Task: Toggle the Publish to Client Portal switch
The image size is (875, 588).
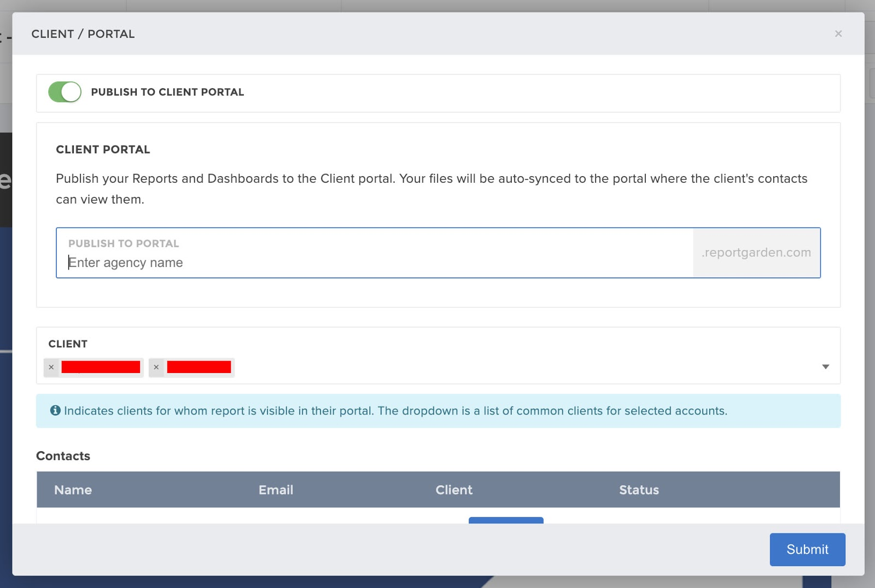Action: pos(65,92)
